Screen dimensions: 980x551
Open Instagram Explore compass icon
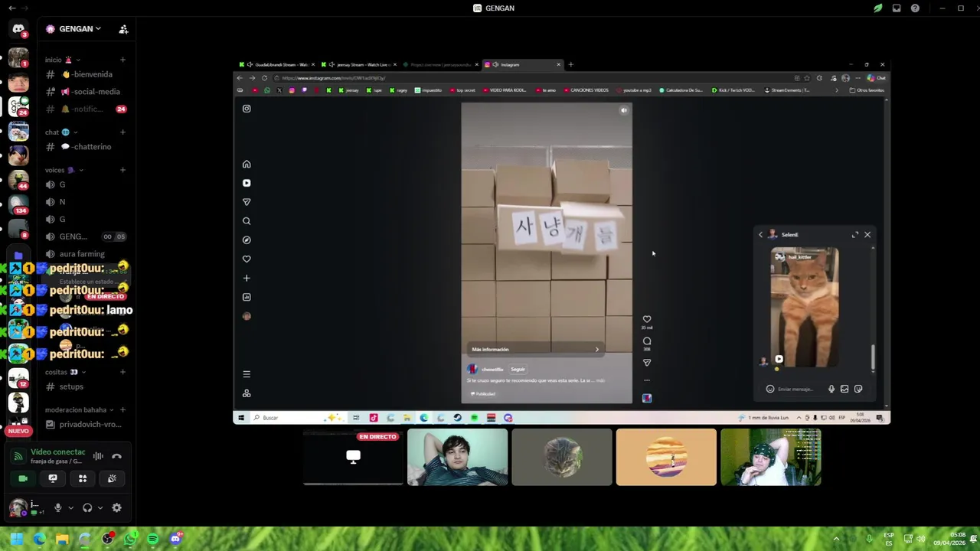point(247,240)
